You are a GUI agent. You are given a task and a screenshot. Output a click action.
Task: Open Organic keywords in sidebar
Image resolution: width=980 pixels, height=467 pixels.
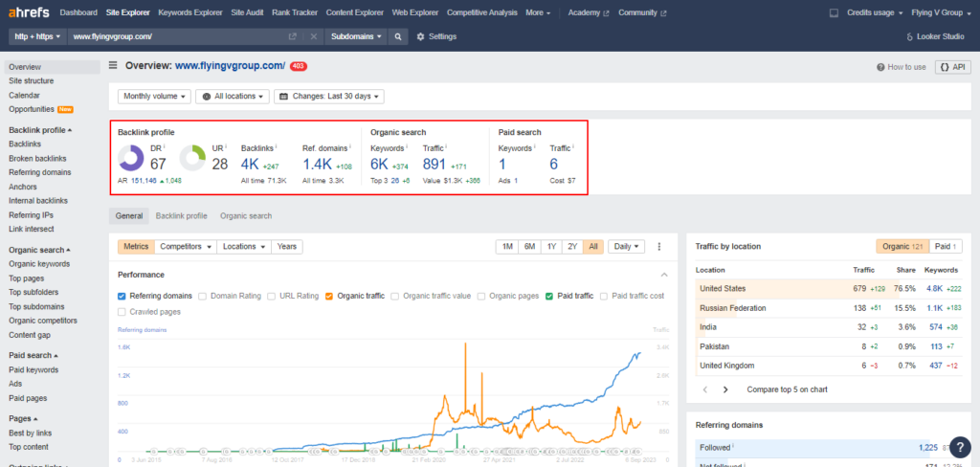pyautogui.click(x=39, y=264)
